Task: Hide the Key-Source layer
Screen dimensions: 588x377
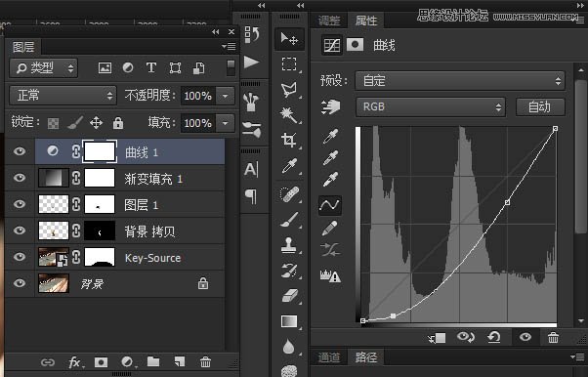Action: point(20,257)
